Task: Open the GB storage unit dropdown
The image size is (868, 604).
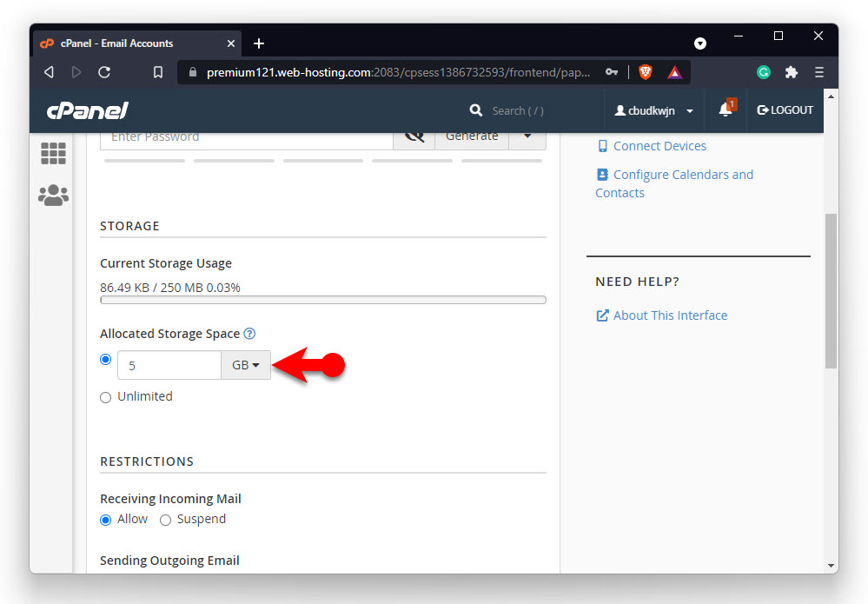Action: 246,365
